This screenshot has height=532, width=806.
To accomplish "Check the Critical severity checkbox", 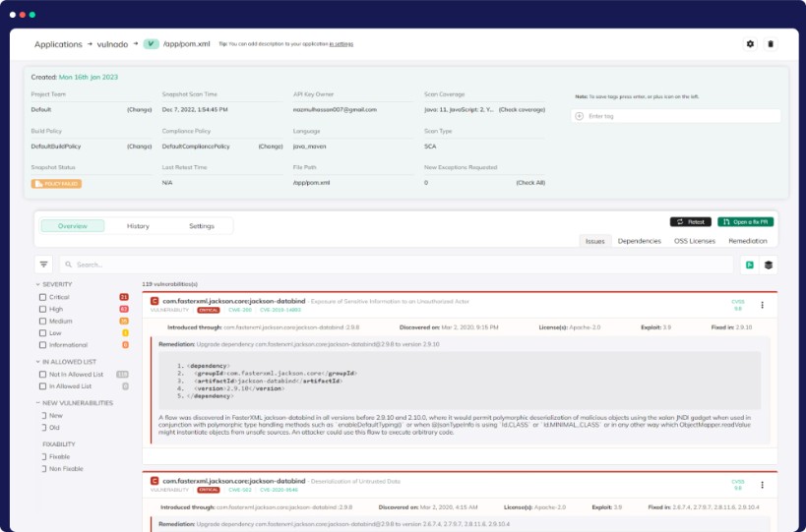I will coord(42,296).
